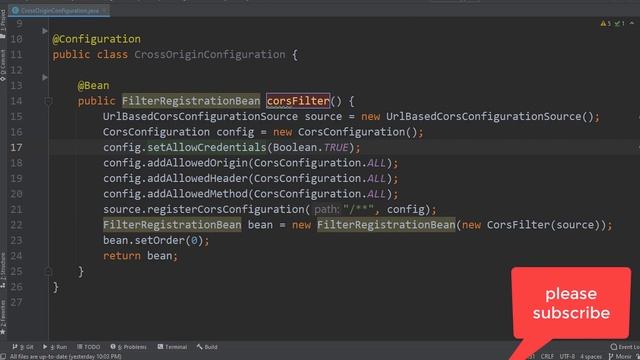Image resolution: width=640 pixels, height=360 pixels.
Task: Click the @Bean annotation
Action: (93, 85)
